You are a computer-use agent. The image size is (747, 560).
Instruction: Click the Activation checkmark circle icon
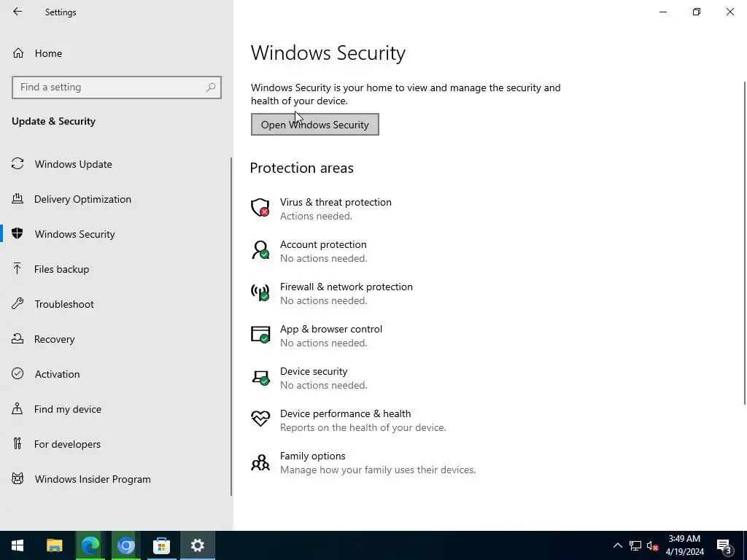click(18, 373)
